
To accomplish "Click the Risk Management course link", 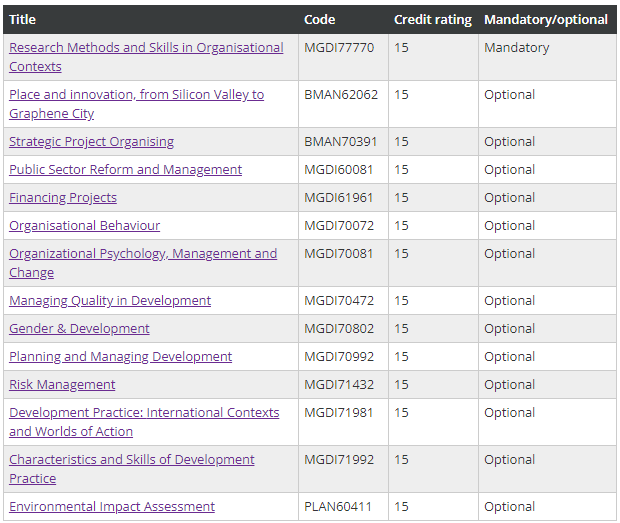I will click(62, 385).
